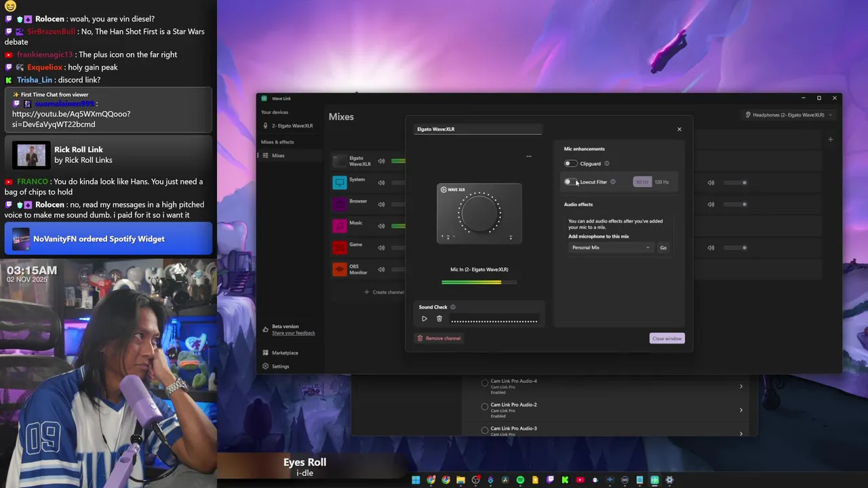Click the Close window button
The height and width of the screenshot is (488, 868).
[x=667, y=338]
